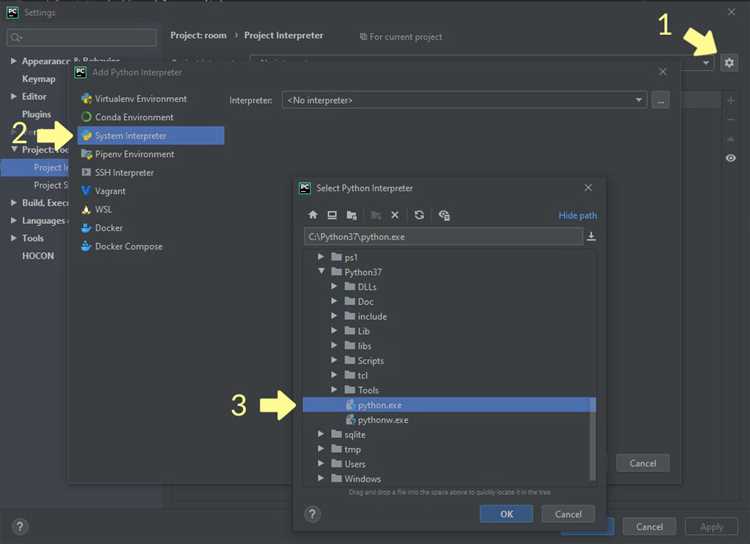Toggle Show Hidden Files toolbar icon
750x544 pixels.
[444, 215]
